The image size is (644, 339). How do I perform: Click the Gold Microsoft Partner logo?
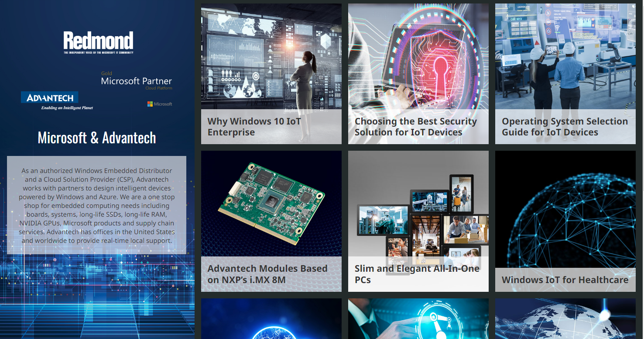click(x=137, y=81)
